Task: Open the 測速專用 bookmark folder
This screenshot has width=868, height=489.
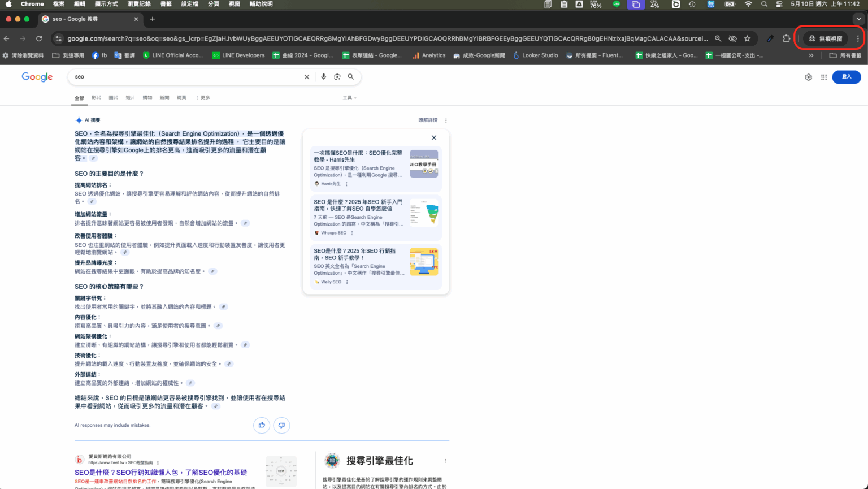Action: pos(68,55)
